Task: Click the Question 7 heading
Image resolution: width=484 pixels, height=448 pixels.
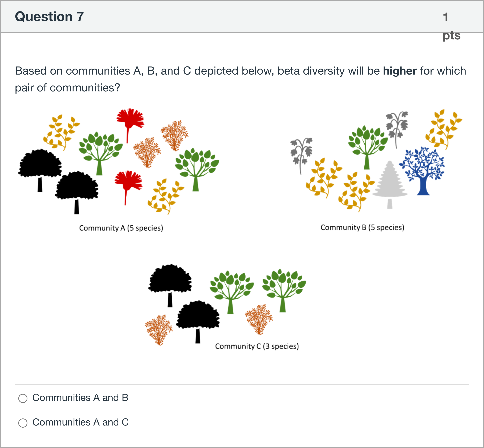Action: point(49,17)
